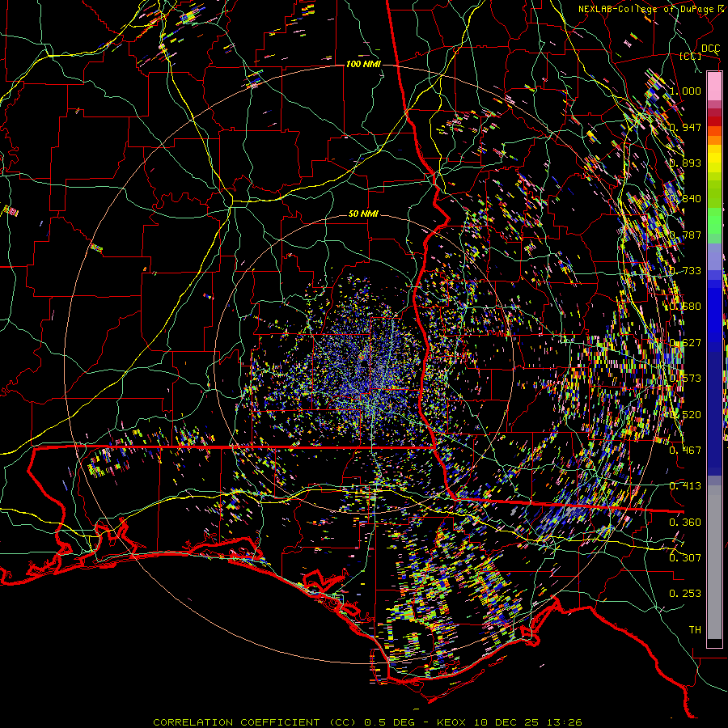
Task: Click the 0.467 legend value
Action: click(685, 450)
